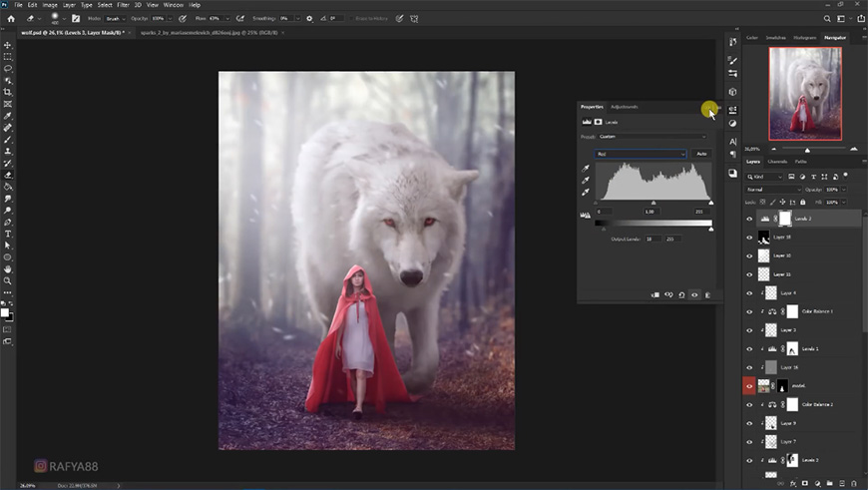Click the reset adjustment icon in Properties
The image size is (868, 490).
[681, 295]
